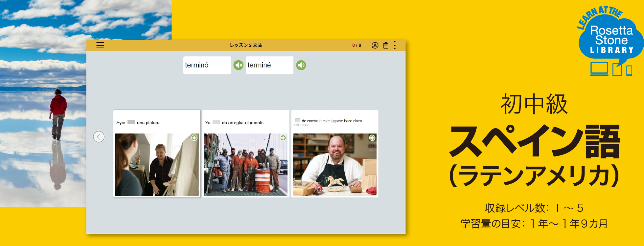The width and height of the screenshot is (644, 246).
Task: Click the circled A icon in the header
Action: tap(375, 45)
